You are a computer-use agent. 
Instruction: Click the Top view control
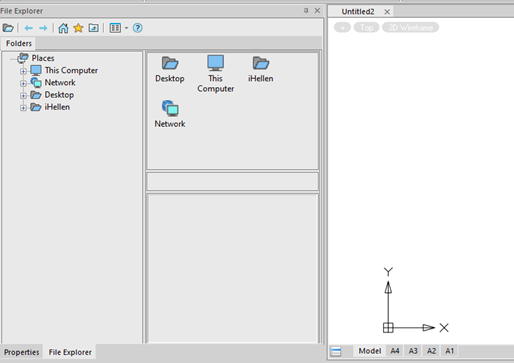[367, 28]
